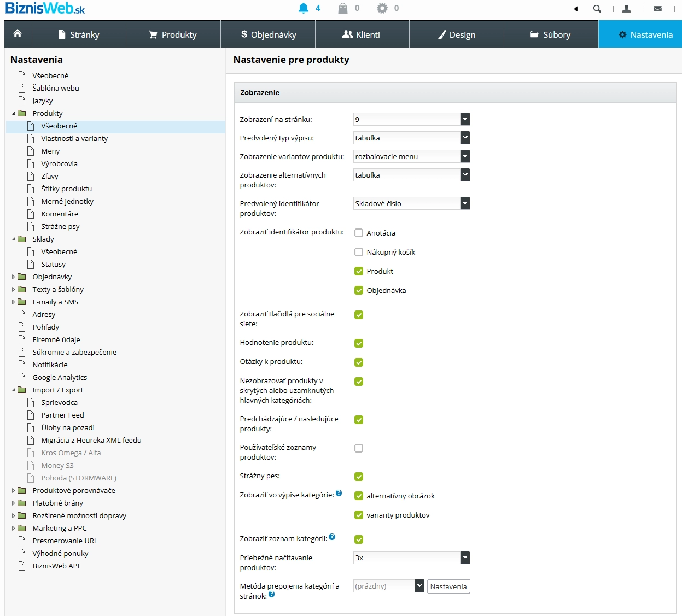Click the gear icon in top bar

coord(382,8)
